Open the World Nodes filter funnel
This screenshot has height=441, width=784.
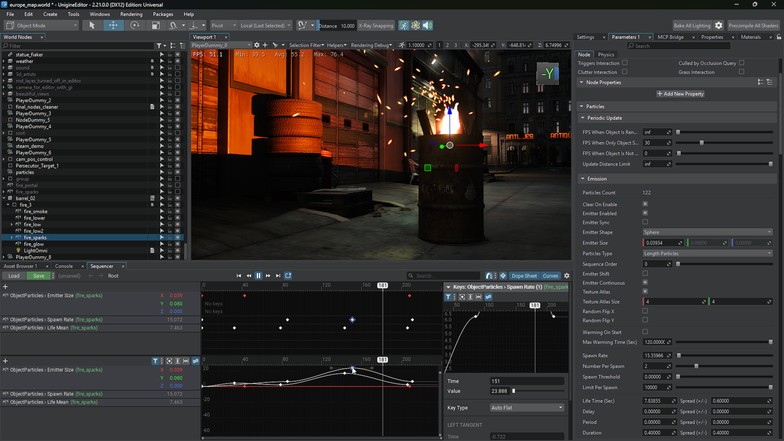159,46
